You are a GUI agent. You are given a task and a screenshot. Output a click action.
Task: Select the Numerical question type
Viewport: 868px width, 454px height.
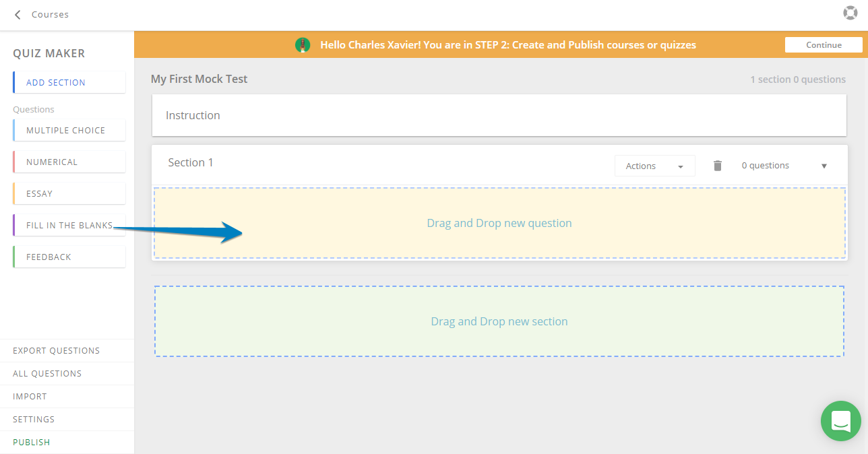click(69, 162)
